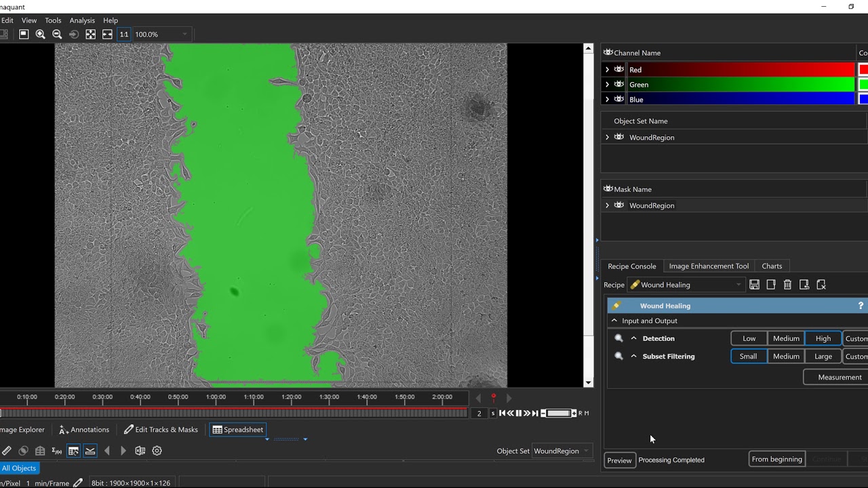The width and height of the screenshot is (868, 488).
Task: Toggle visibility of the Blue channel
Action: point(619,99)
